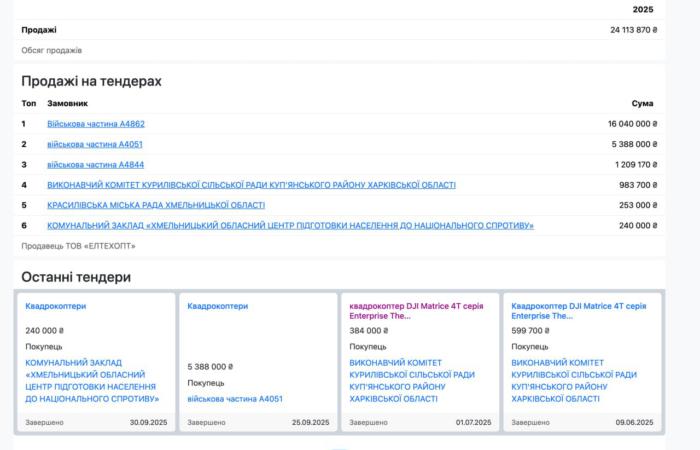Click the buyer name in the 09.06.2025 tender card
The width and height of the screenshot is (700, 450).
pos(573,380)
